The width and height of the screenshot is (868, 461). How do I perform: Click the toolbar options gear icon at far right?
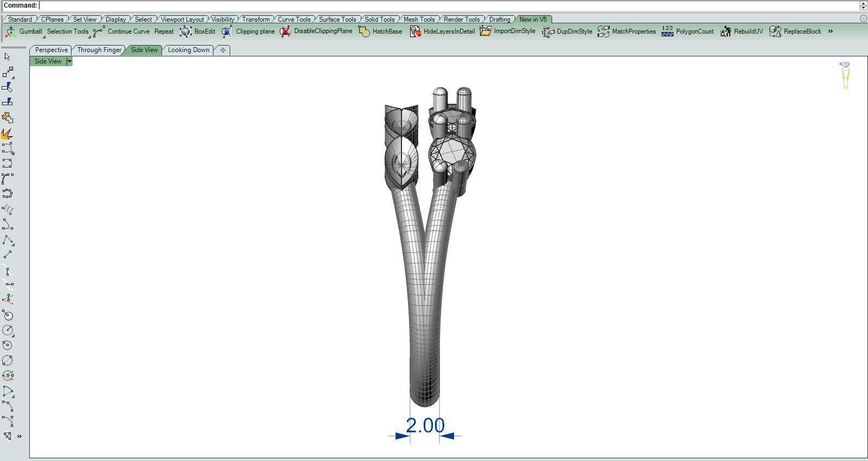tap(863, 18)
